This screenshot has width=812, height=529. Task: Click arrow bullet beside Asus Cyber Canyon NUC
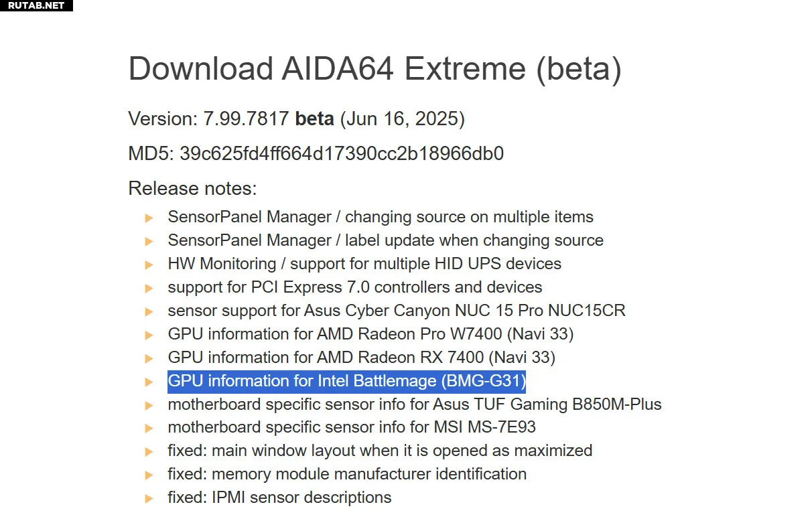click(149, 311)
